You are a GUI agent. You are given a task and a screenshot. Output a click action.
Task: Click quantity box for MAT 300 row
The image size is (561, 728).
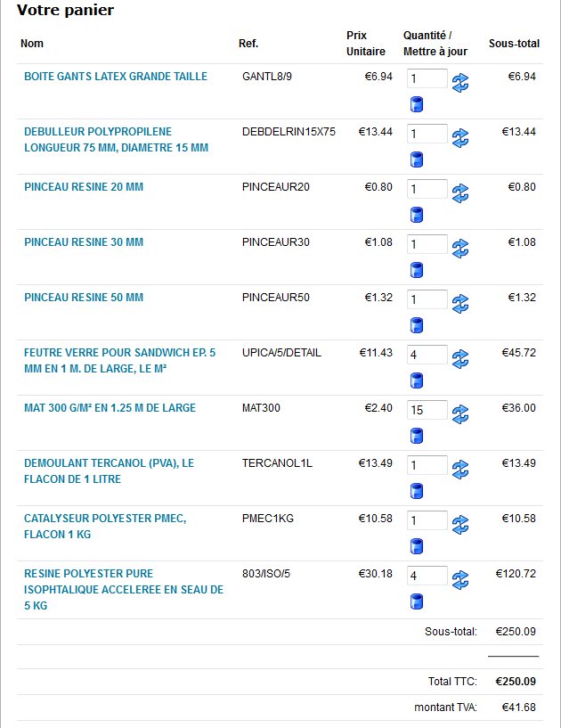pos(427,410)
